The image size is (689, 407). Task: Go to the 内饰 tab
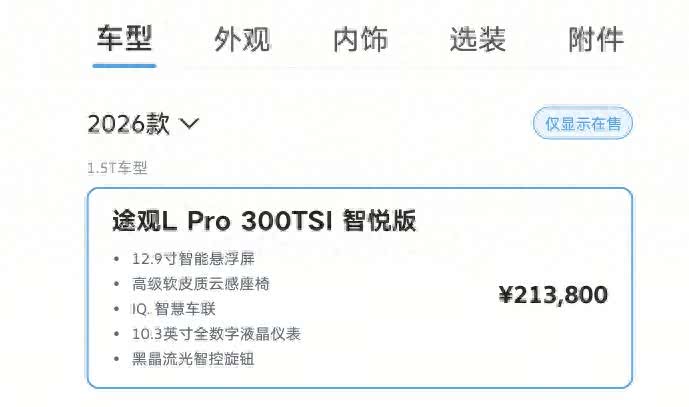pos(360,39)
